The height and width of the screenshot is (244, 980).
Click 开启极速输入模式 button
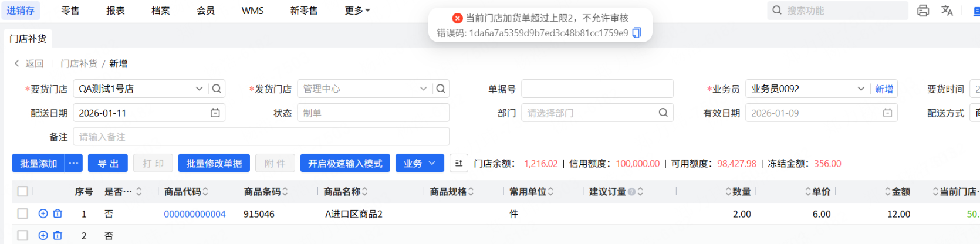pos(345,163)
